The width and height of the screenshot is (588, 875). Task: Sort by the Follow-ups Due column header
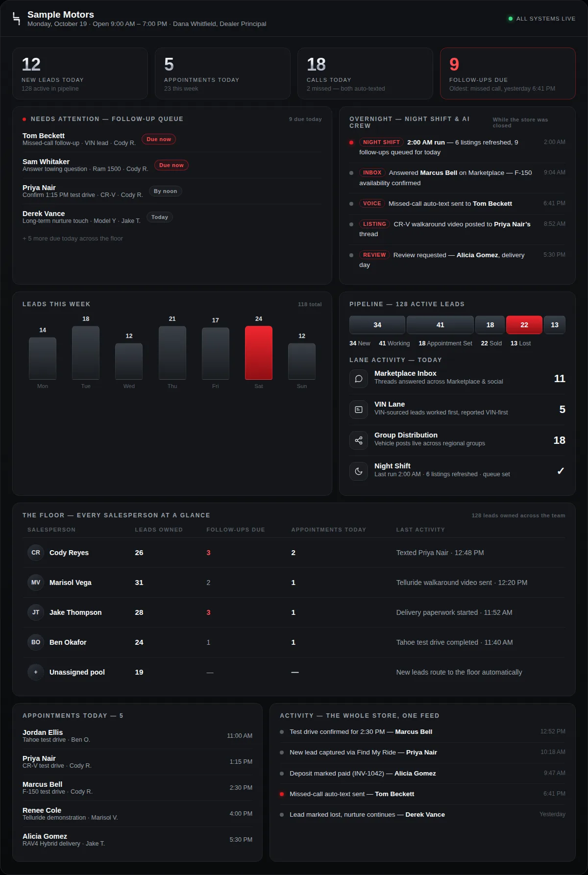point(236,530)
